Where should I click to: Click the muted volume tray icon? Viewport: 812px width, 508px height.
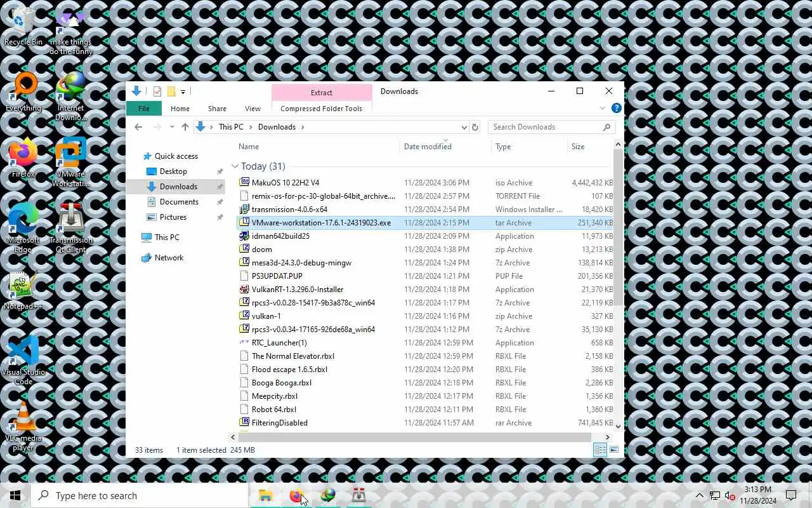click(730, 495)
